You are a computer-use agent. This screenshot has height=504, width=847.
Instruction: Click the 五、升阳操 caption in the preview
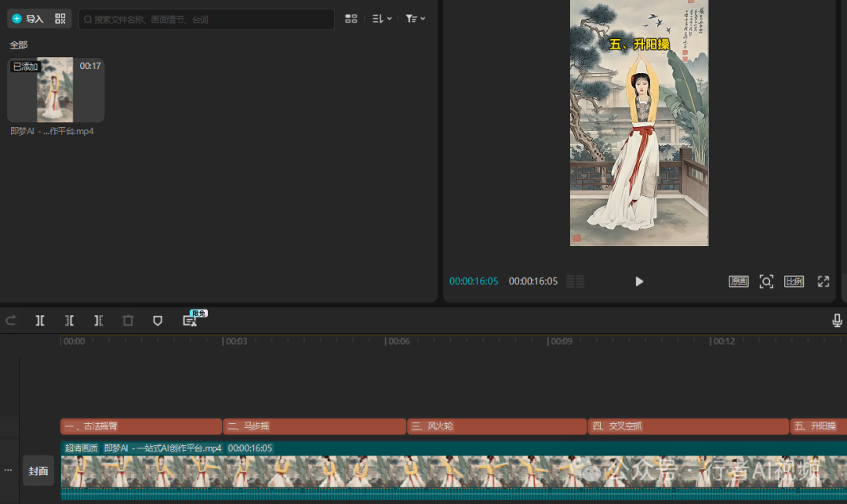pyautogui.click(x=639, y=44)
